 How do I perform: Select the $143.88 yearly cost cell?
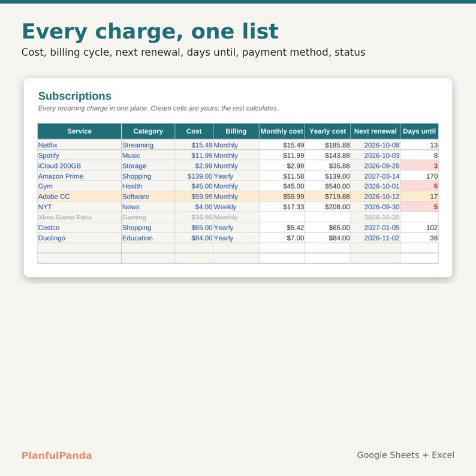coord(328,155)
